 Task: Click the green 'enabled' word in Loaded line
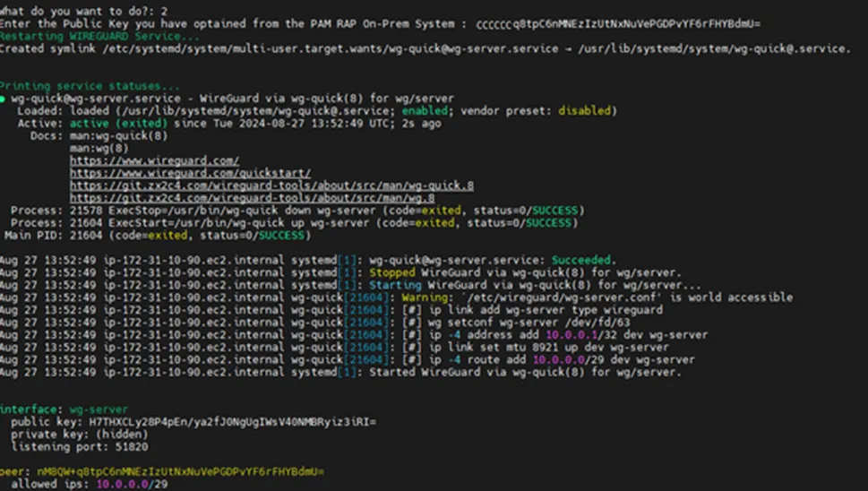[425, 111]
